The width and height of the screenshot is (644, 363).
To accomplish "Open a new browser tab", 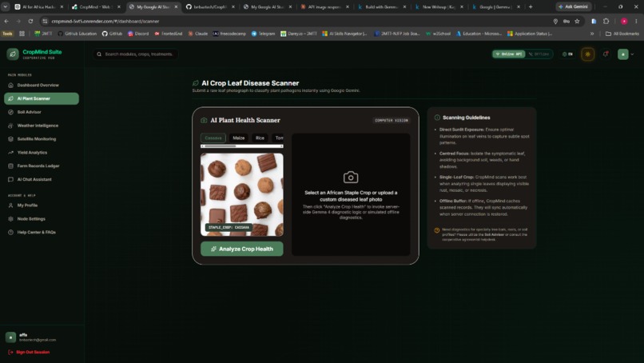I will pyautogui.click(x=531, y=6).
